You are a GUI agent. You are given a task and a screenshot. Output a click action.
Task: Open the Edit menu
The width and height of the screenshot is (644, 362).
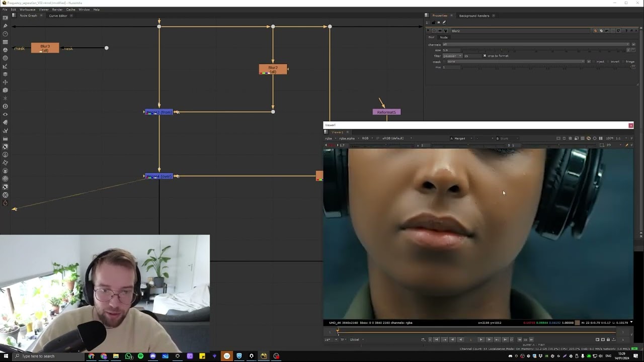point(14,10)
